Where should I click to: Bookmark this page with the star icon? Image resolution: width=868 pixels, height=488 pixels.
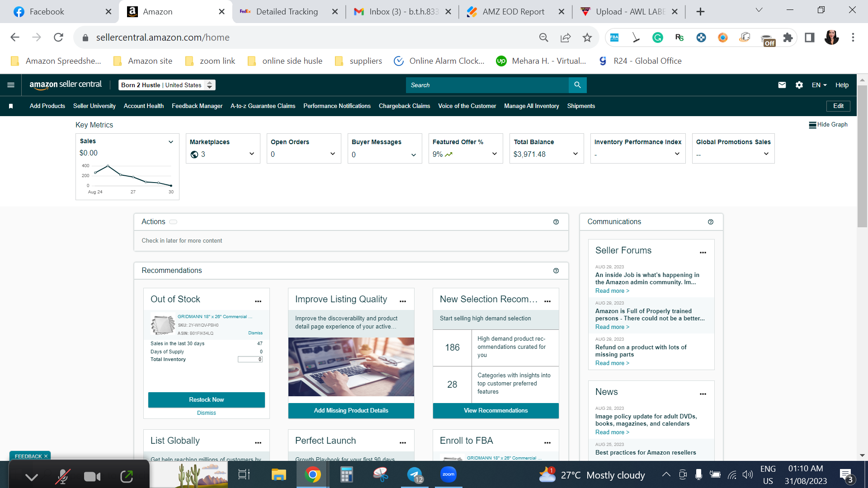point(587,38)
